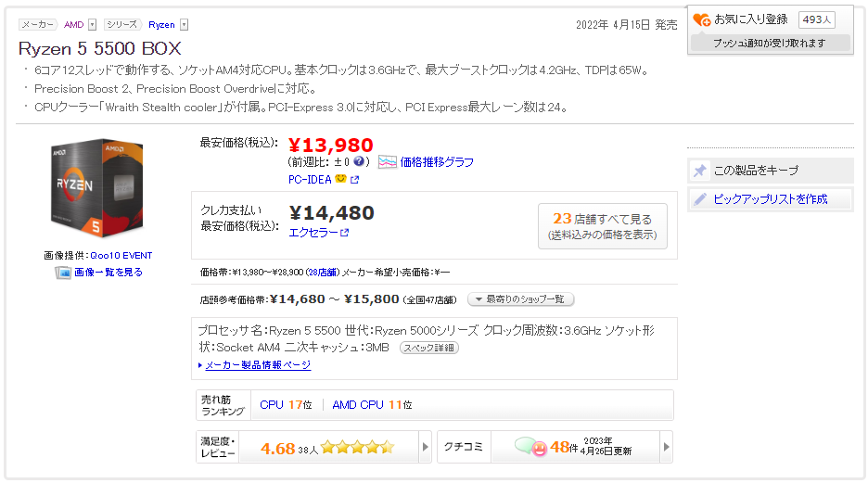Expand the arrow at the right of クチコミ
This screenshot has height=483, width=868.
point(666,447)
